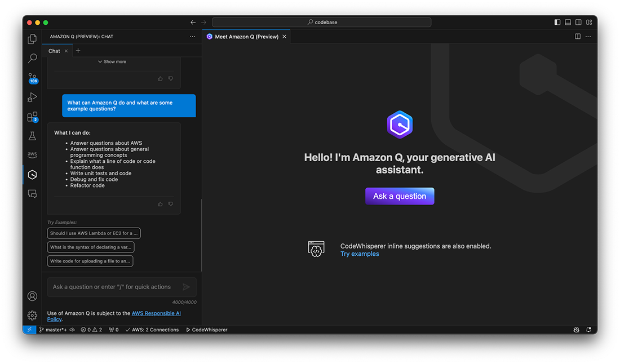Thumbs up the 'What I can do' answer
The image size is (620, 364).
point(160,204)
